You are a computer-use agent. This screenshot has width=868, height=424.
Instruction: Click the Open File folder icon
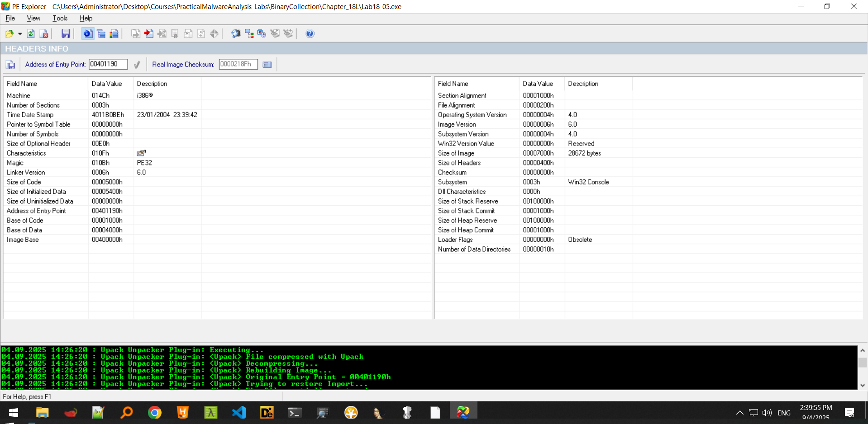9,34
